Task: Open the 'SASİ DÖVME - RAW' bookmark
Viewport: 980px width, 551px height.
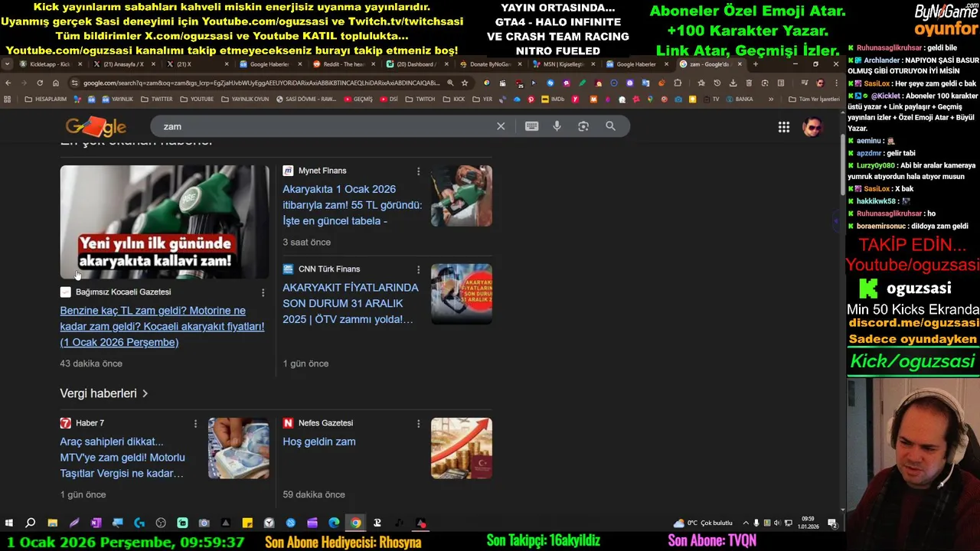Action: point(306,99)
